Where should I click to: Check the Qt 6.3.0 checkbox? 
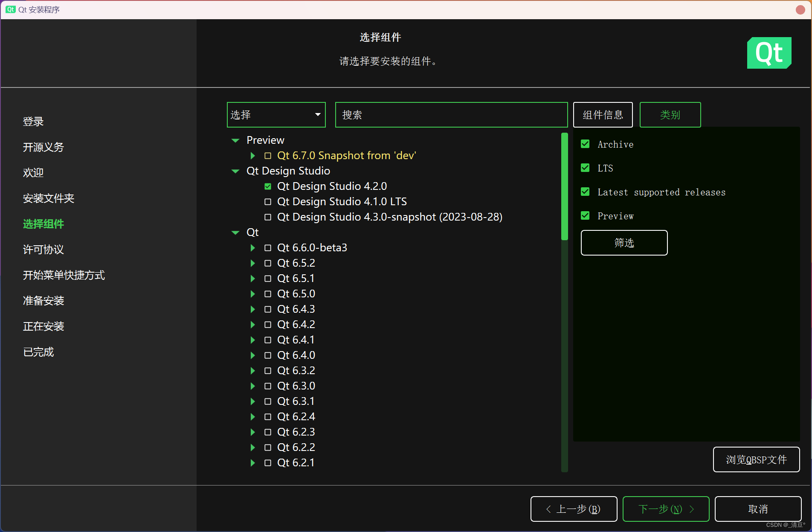click(268, 386)
